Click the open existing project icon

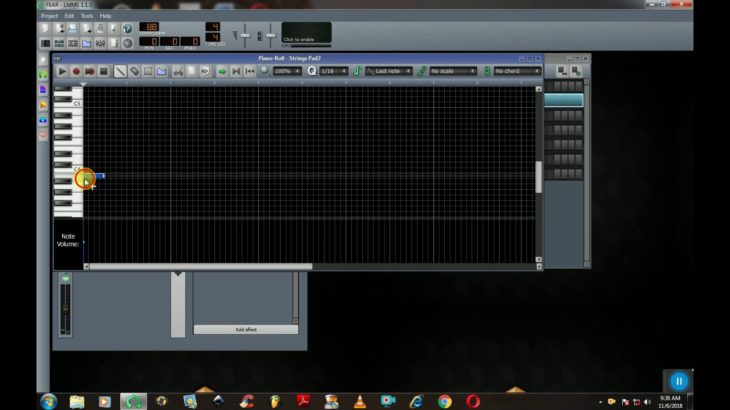click(x=73, y=29)
